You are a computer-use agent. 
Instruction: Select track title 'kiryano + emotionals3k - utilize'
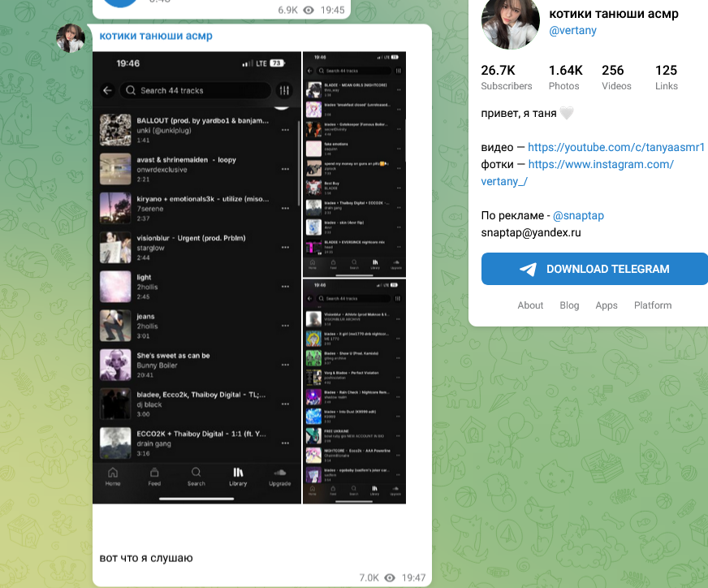tap(203, 199)
